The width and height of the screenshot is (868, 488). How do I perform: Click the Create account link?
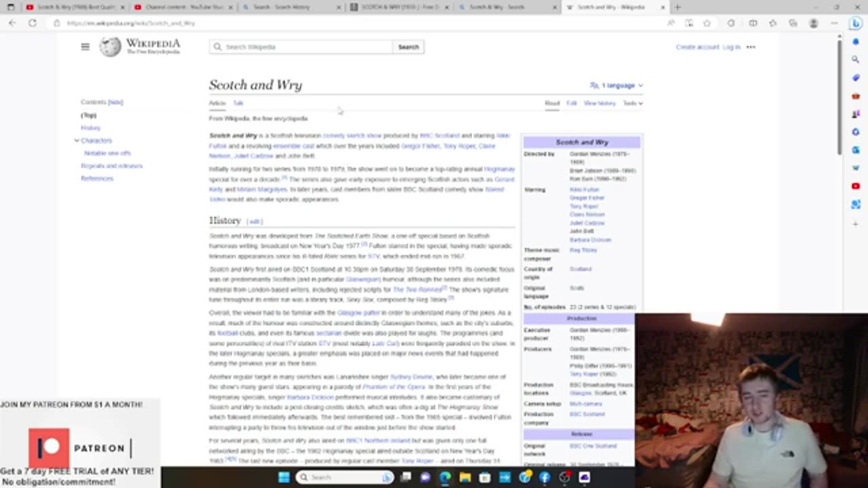point(697,47)
